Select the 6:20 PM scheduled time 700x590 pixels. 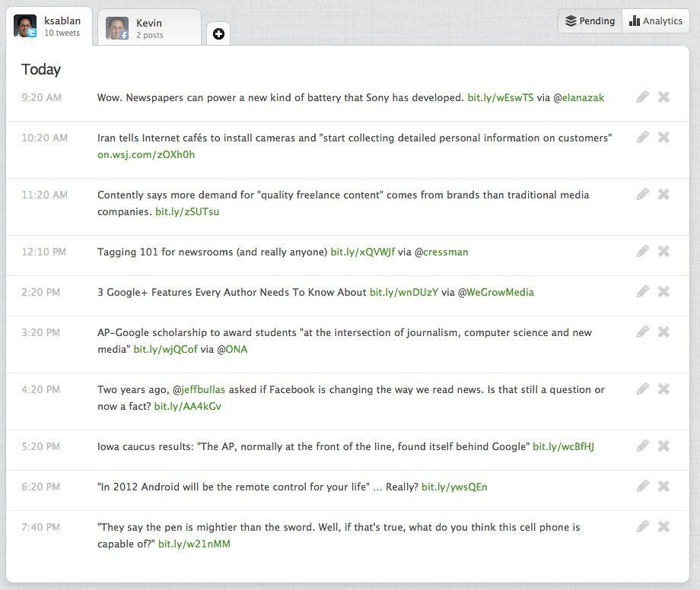click(40, 487)
